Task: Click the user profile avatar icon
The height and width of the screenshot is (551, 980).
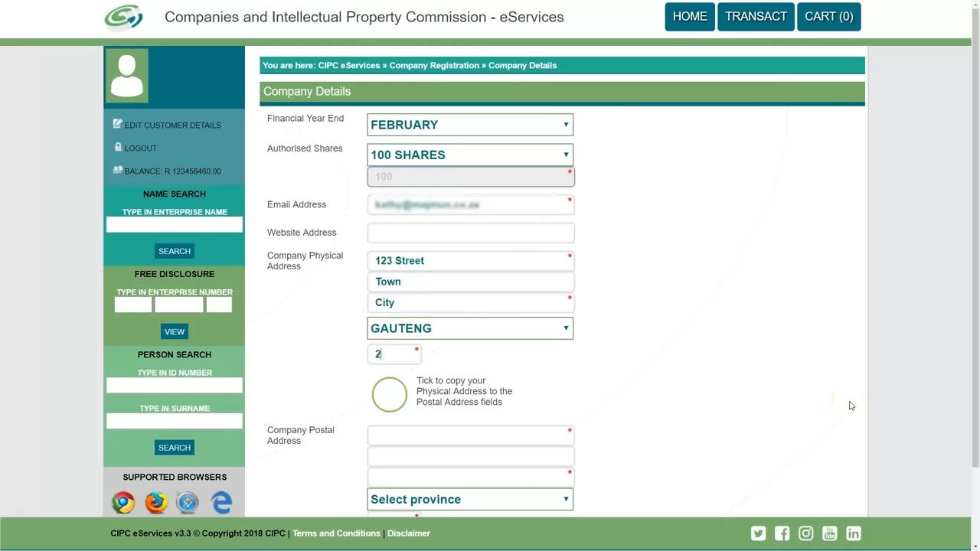Action: click(126, 75)
